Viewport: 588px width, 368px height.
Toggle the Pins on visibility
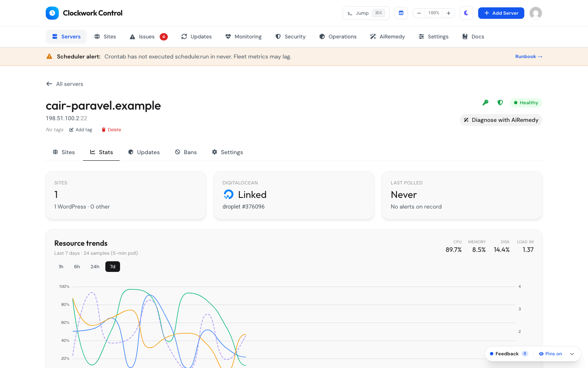tap(550, 354)
